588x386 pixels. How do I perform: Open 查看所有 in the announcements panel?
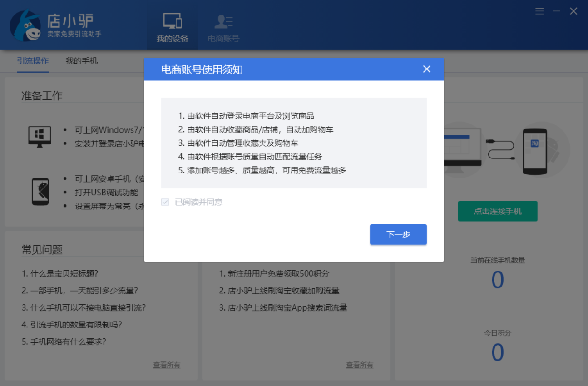(360, 365)
